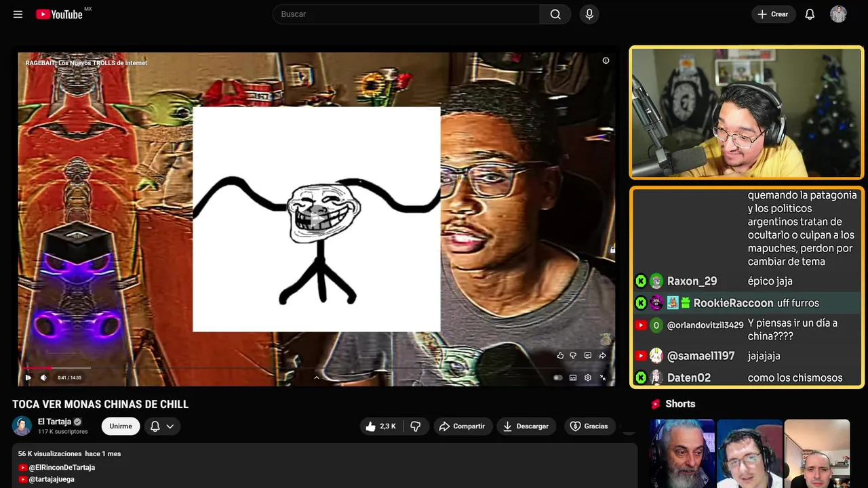868x488 pixels.
Task: Click Compartir share button
Action: [x=462, y=426]
